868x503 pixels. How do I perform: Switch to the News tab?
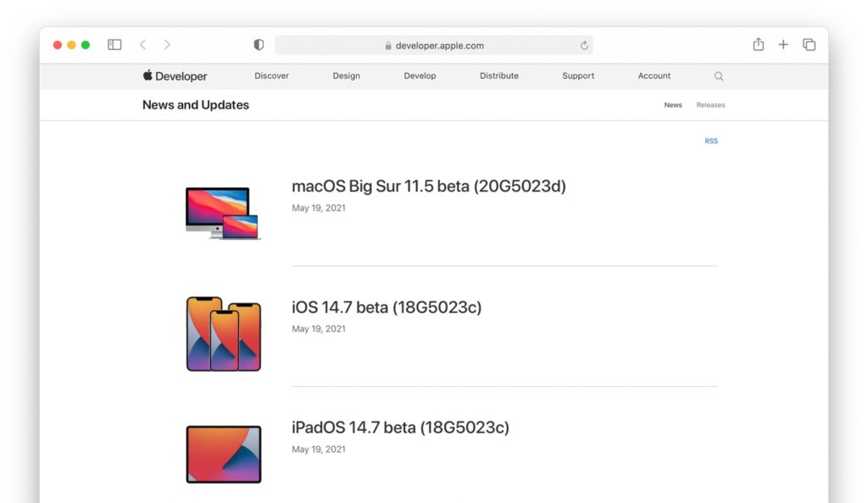click(672, 105)
